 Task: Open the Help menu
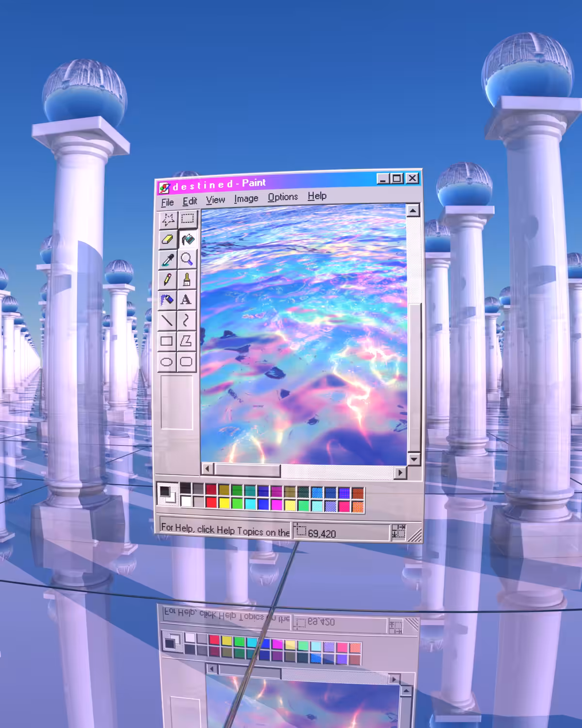(x=317, y=196)
